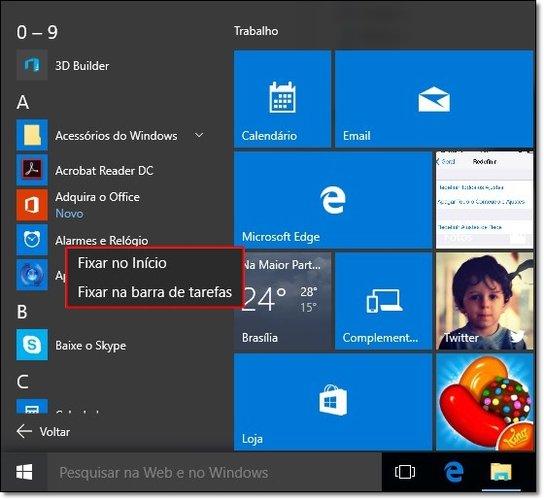Launch Acrobat Reader DC icon
Viewport: 544px width, 500px height.
click(x=32, y=170)
